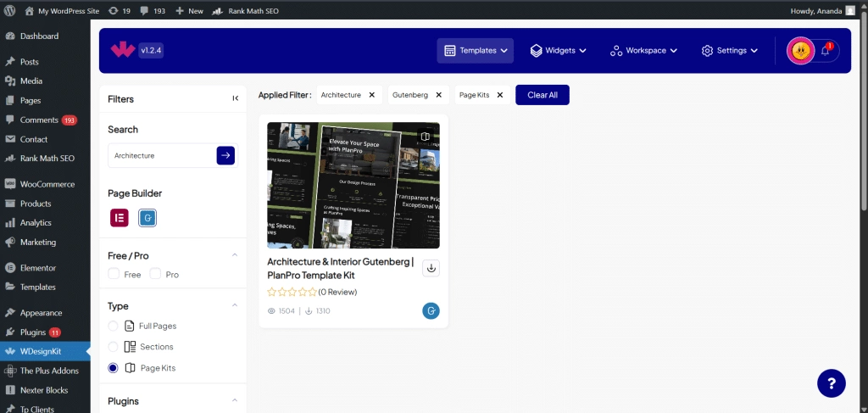Select Page Kits type radio
Screen dimensions: 868x413
point(113,367)
